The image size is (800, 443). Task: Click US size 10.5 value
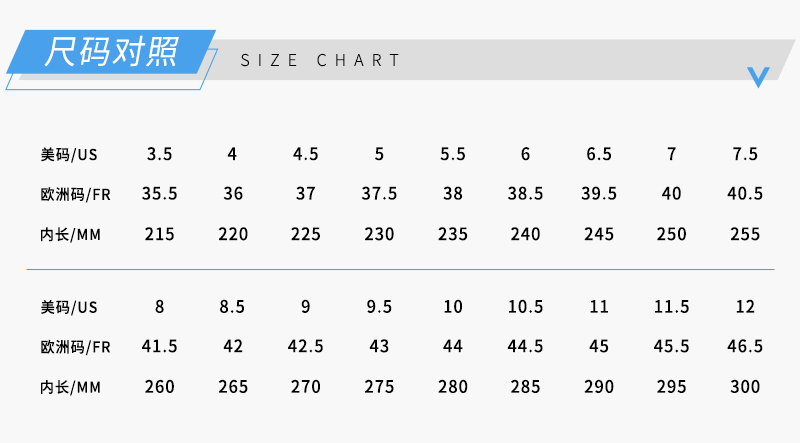tap(526, 307)
